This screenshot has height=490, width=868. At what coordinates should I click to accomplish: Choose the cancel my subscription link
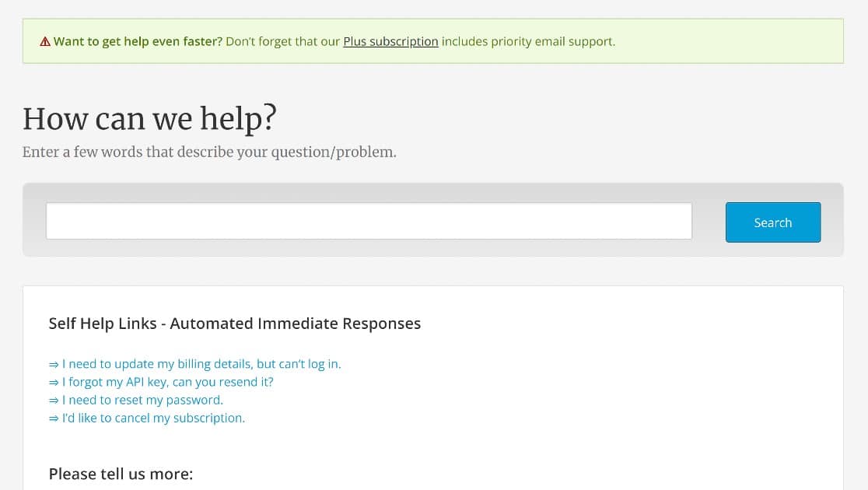[x=153, y=418]
